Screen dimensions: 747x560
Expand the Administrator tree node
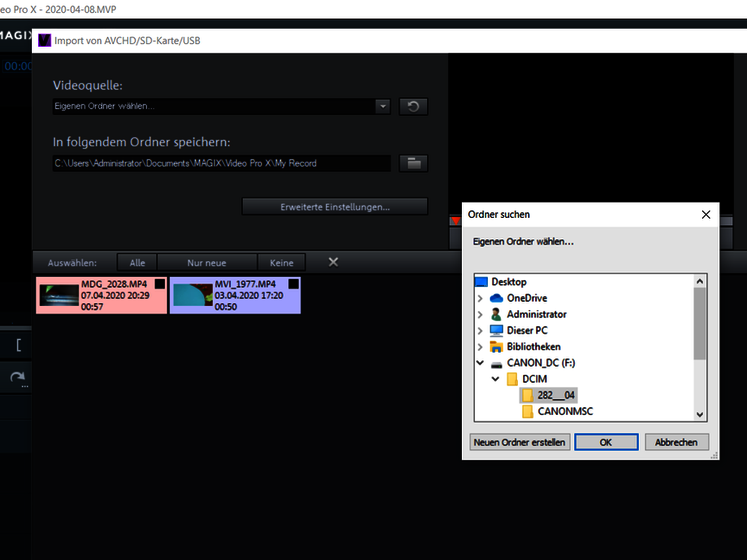tap(480, 314)
